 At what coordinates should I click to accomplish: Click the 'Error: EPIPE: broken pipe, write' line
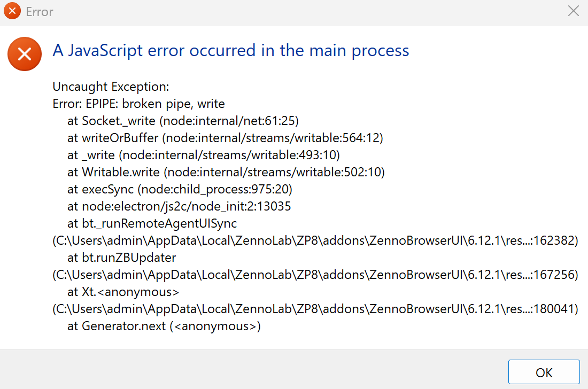[x=139, y=104]
